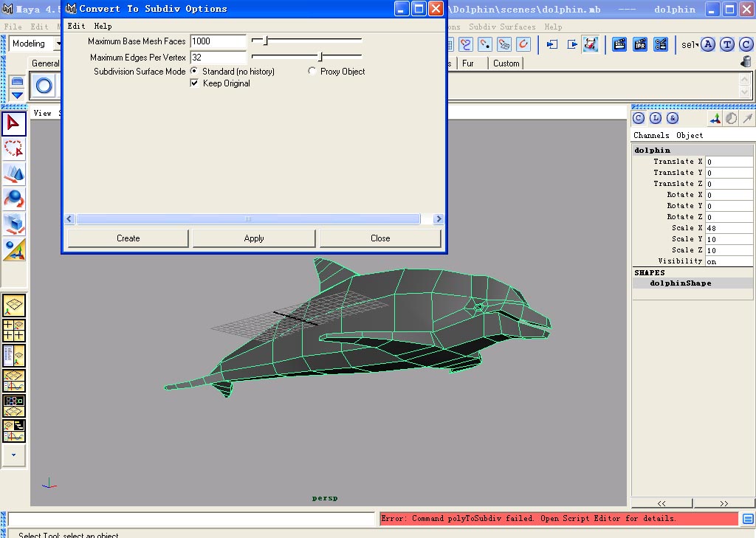Viewport: 756px width, 538px height.
Task: Open Edit menu in Convert To Subdiv Options
Action: 76,26
